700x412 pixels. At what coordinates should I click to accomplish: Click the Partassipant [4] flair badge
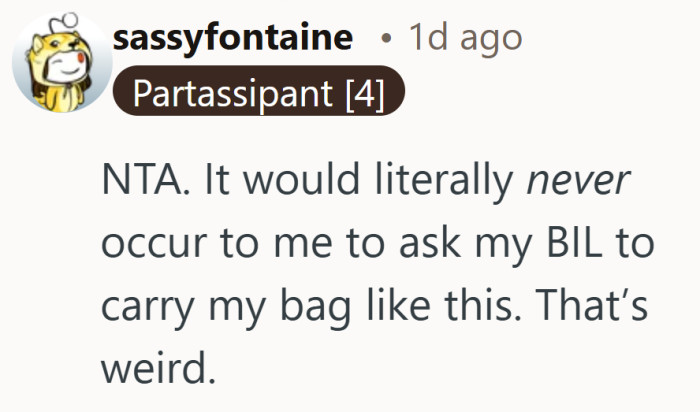click(258, 94)
